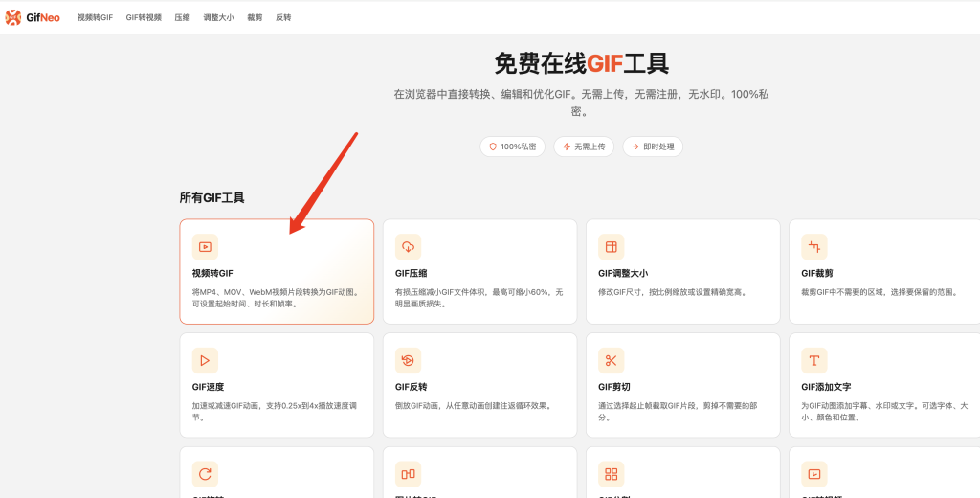Click the video screen icon in bottom row
The width and height of the screenshot is (980, 498).
pos(814,474)
